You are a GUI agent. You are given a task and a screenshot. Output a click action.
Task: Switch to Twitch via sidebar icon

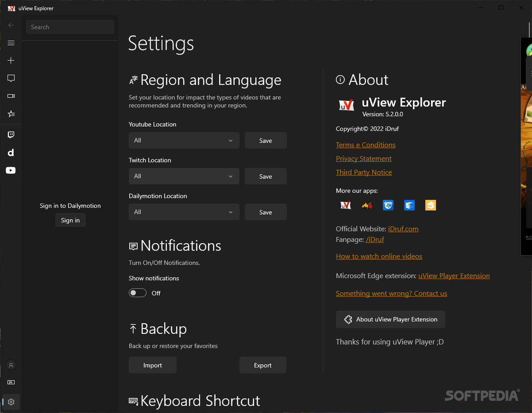(x=11, y=135)
